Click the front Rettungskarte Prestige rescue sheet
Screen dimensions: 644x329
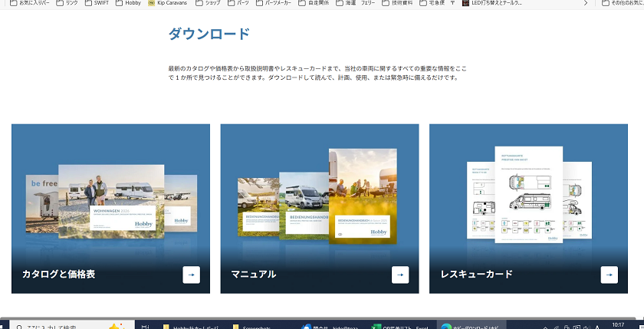coord(528,194)
